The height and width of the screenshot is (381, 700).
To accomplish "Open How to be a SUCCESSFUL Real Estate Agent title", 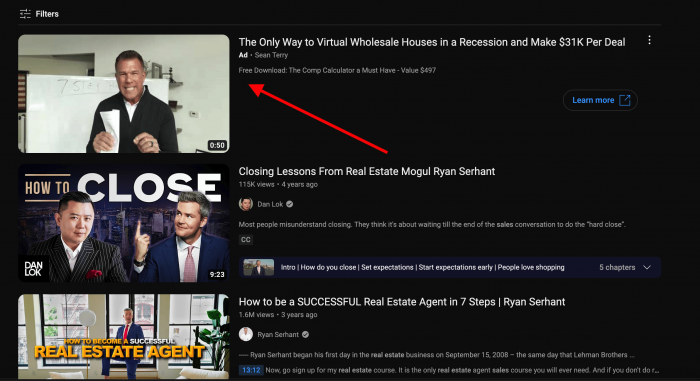I will click(x=402, y=302).
